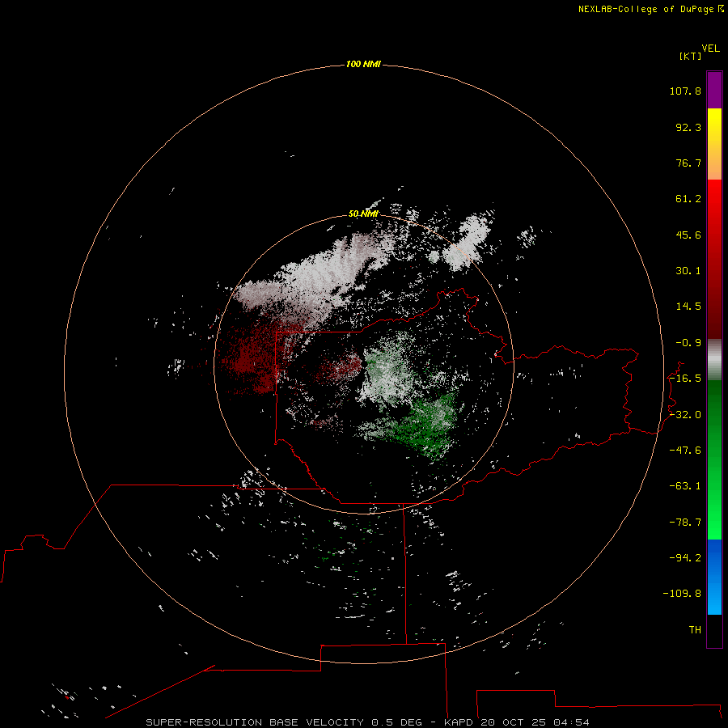The height and width of the screenshot is (728, 728).
Task: Click the NEXLAB-College of DuPage watermark text
Action: [650, 9]
